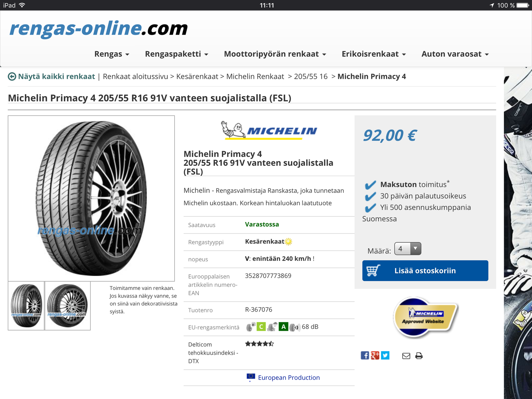Open the Michelin Approved Website badge
This screenshot has width=532, height=399.
pyautogui.click(x=425, y=317)
